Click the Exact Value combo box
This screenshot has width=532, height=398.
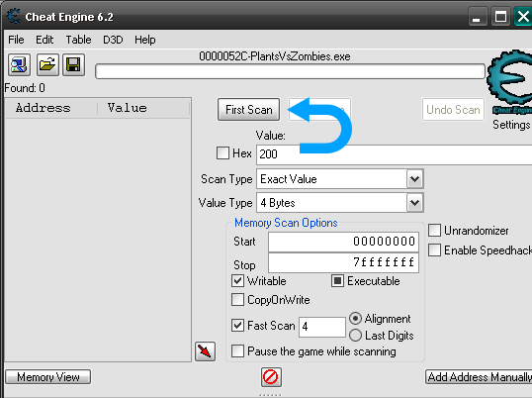pyautogui.click(x=340, y=178)
